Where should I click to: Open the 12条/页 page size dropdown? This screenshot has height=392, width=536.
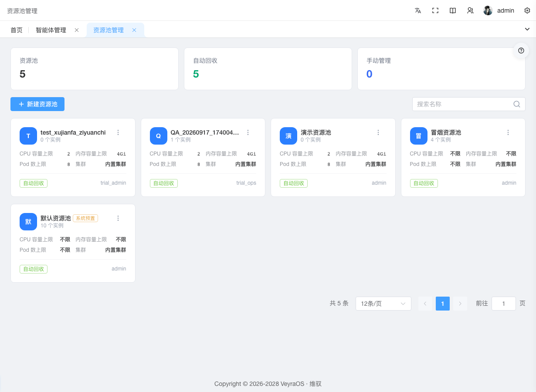tap(383, 304)
